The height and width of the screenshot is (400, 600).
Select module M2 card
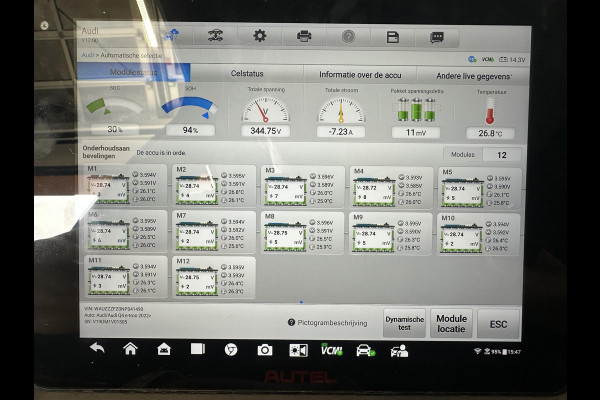214,186
